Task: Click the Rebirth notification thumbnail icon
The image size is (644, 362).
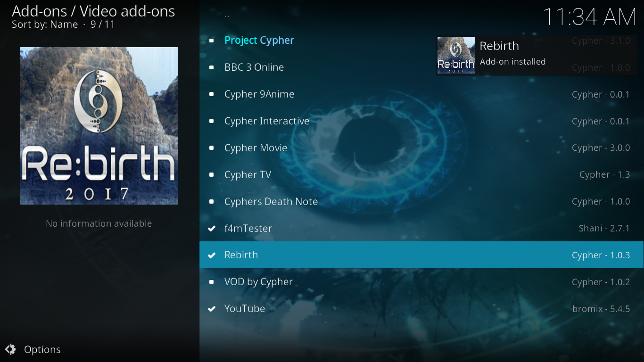Action: [x=456, y=55]
